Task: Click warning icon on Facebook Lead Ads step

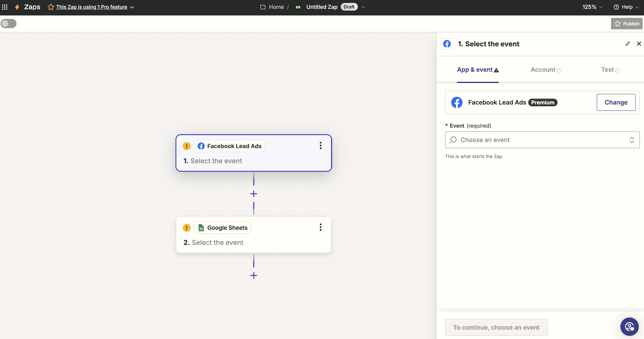Action: pos(187,146)
